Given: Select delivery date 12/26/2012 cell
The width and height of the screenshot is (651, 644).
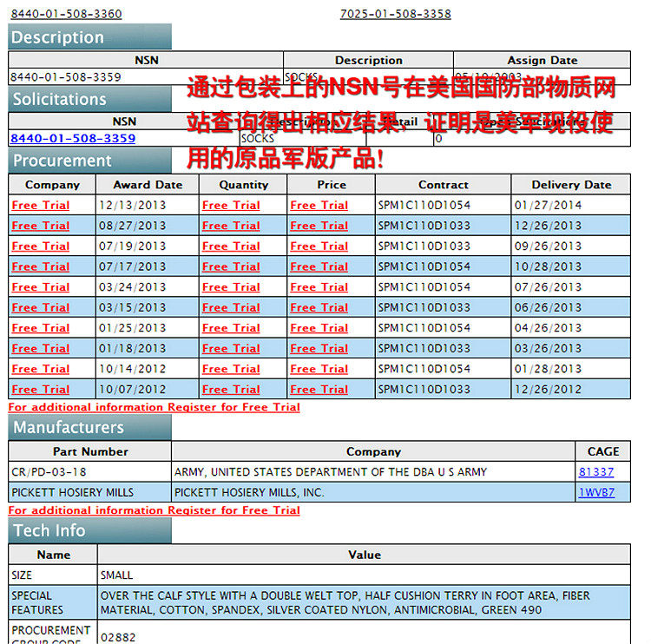Looking at the screenshot, I should pos(571,390).
